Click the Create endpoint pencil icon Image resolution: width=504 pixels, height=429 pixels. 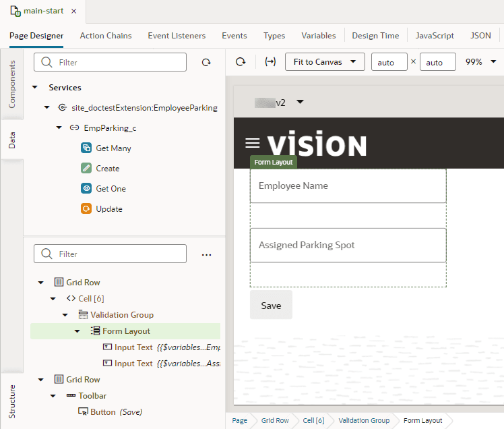86,169
